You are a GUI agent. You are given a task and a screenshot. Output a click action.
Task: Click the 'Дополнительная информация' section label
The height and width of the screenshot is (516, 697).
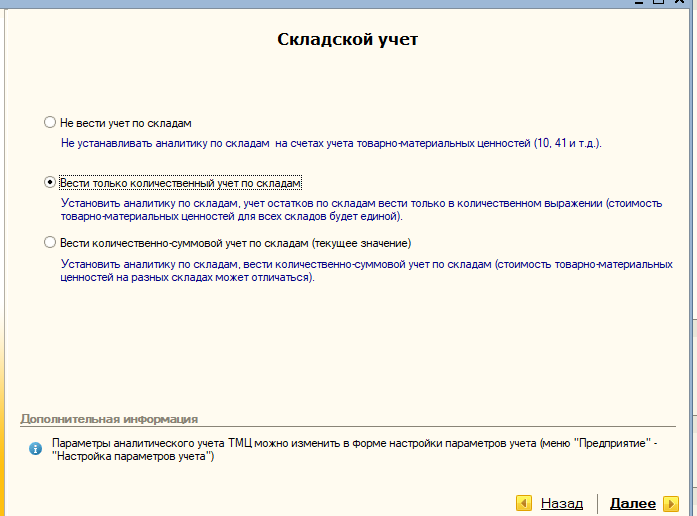(x=109, y=419)
